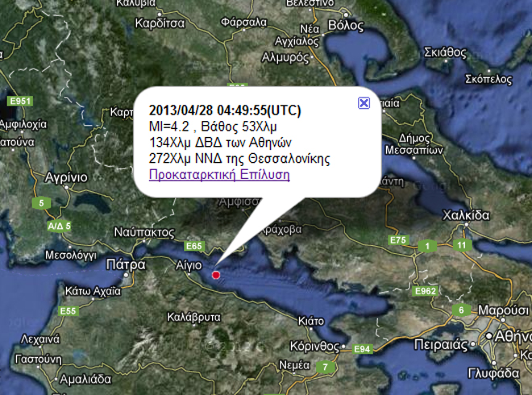
Task: Click the E962 road shield
Action: (426, 291)
